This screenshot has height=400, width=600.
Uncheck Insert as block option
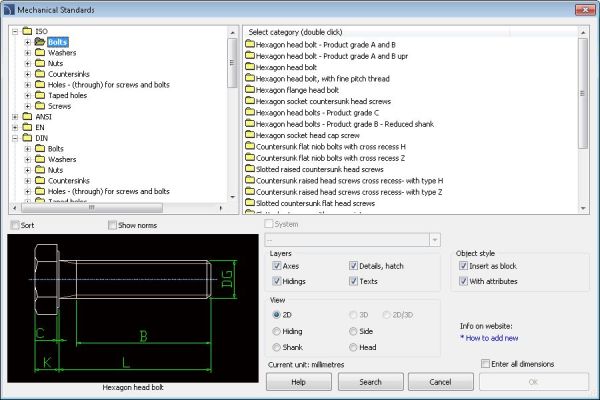463,266
